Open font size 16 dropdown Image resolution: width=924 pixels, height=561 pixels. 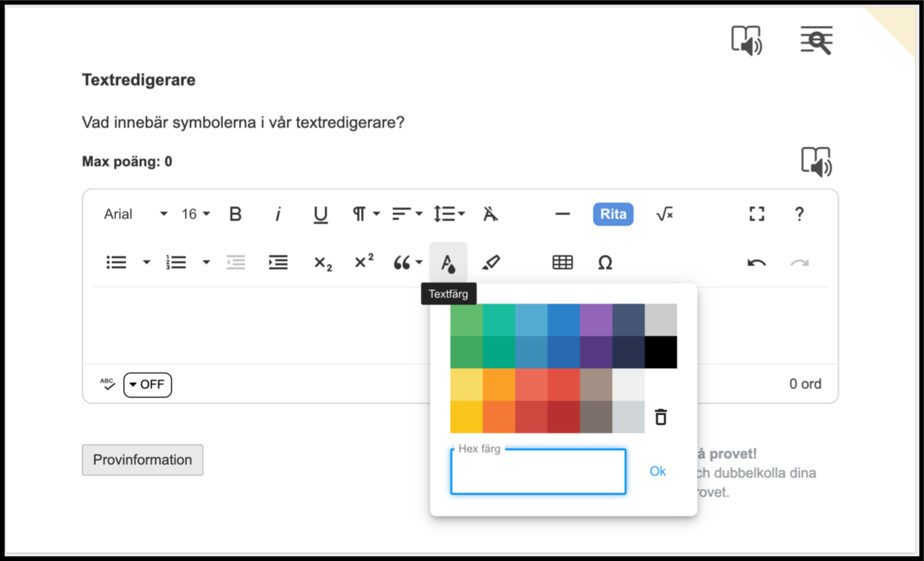click(196, 214)
